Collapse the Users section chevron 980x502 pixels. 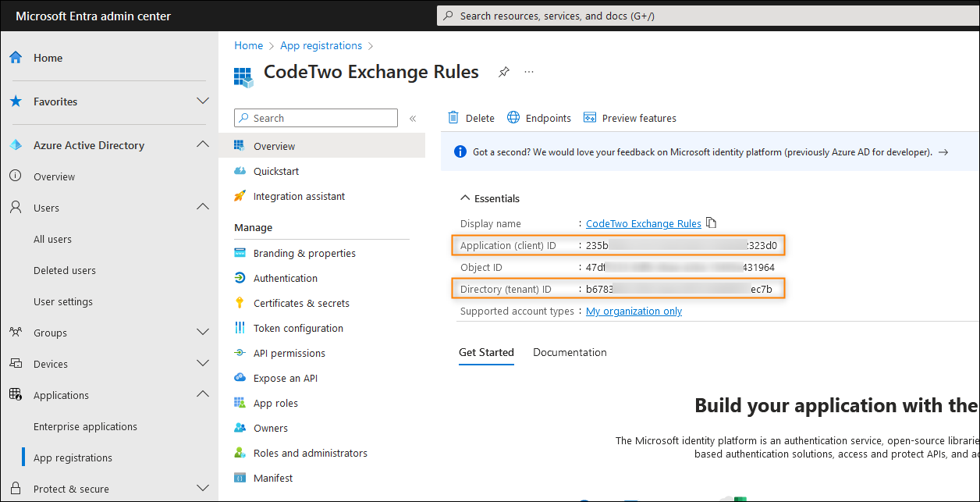203,208
